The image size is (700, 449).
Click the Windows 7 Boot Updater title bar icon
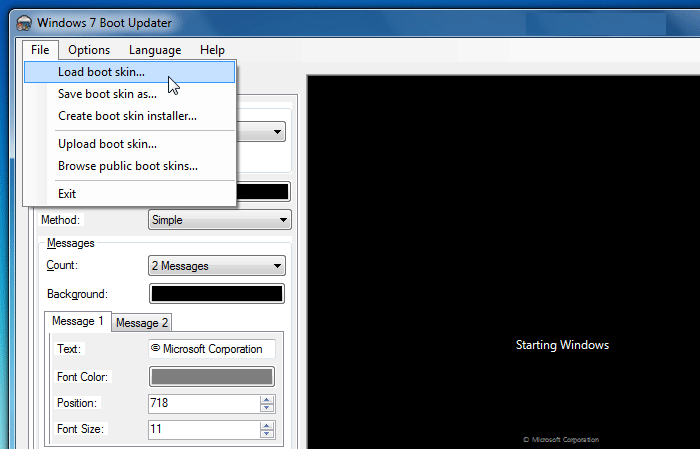pyautogui.click(x=24, y=23)
